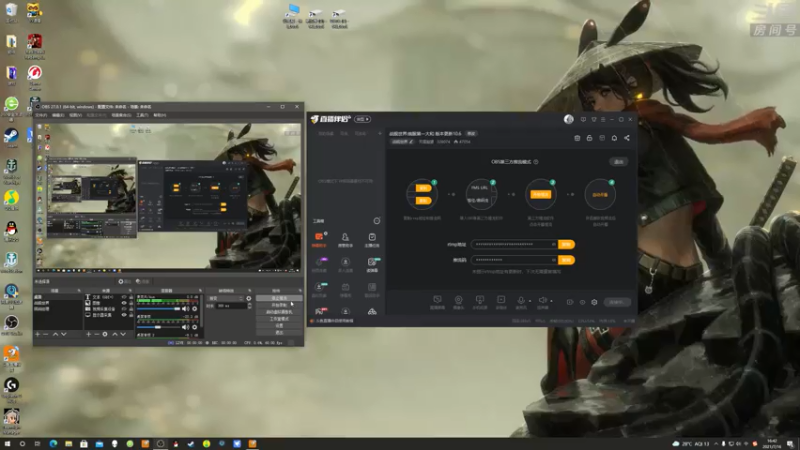
Task: Remove the selected source in OBS Sources panel
Action: 96,334
